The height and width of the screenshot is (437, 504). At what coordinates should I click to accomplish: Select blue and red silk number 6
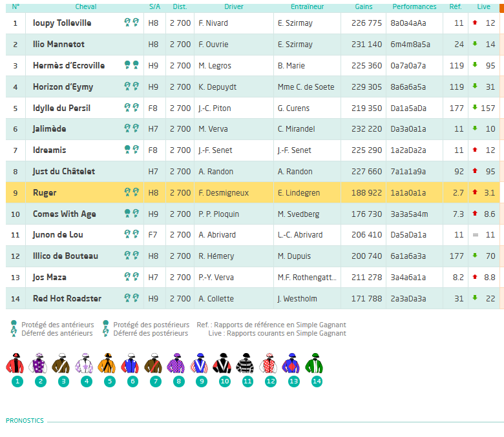click(130, 363)
